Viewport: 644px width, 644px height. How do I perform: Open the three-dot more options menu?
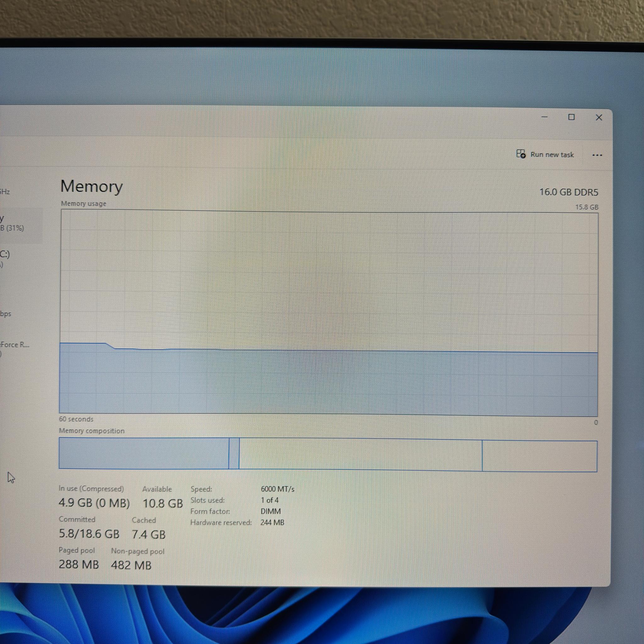click(x=597, y=155)
